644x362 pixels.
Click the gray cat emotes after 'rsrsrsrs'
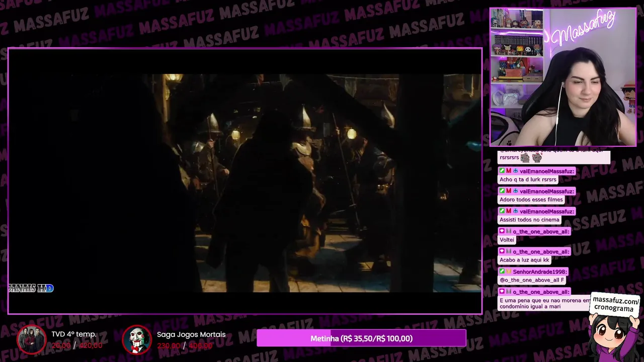pos(531,157)
